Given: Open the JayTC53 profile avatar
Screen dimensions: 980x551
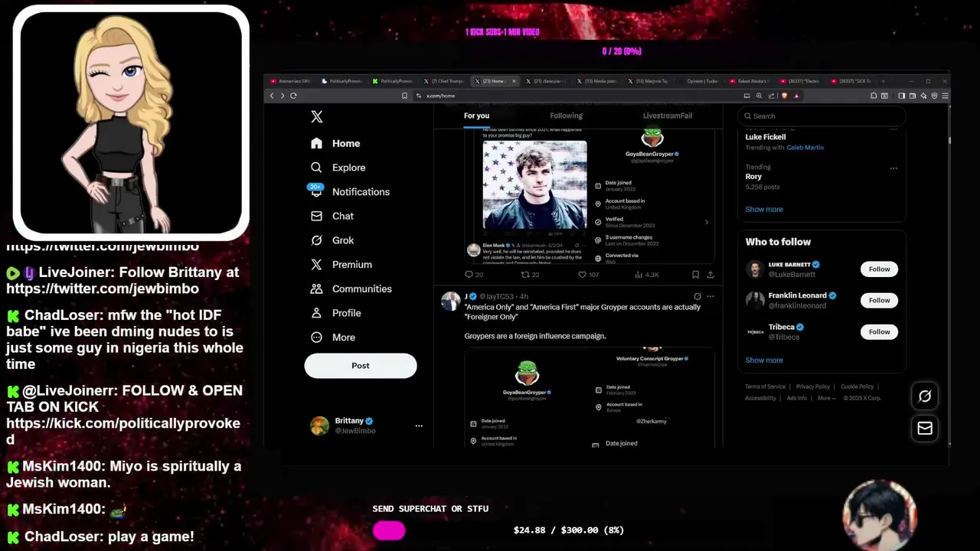Looking at the screenshot, I should [x=450, y=301].
